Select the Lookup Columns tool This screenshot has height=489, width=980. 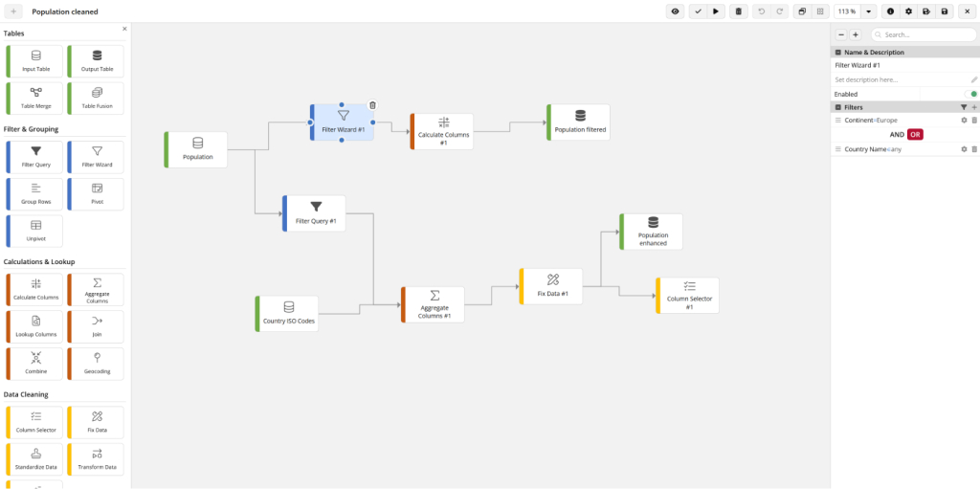coord(34,326)
